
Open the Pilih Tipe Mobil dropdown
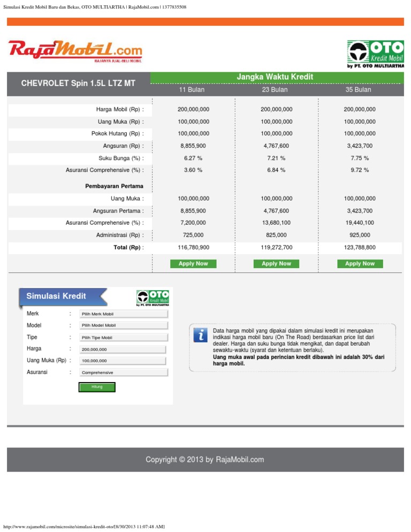point(124,338)
